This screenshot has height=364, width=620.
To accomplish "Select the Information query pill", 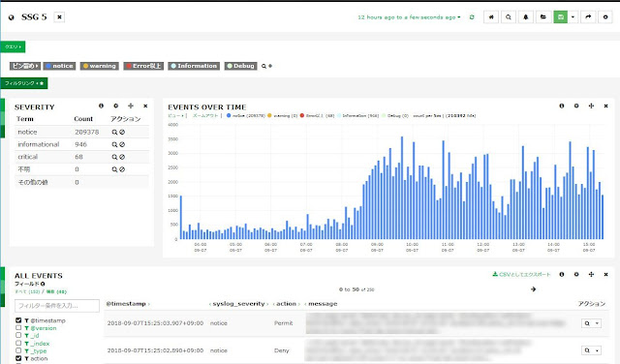I will pyautogui.click(x=194, y=66).
